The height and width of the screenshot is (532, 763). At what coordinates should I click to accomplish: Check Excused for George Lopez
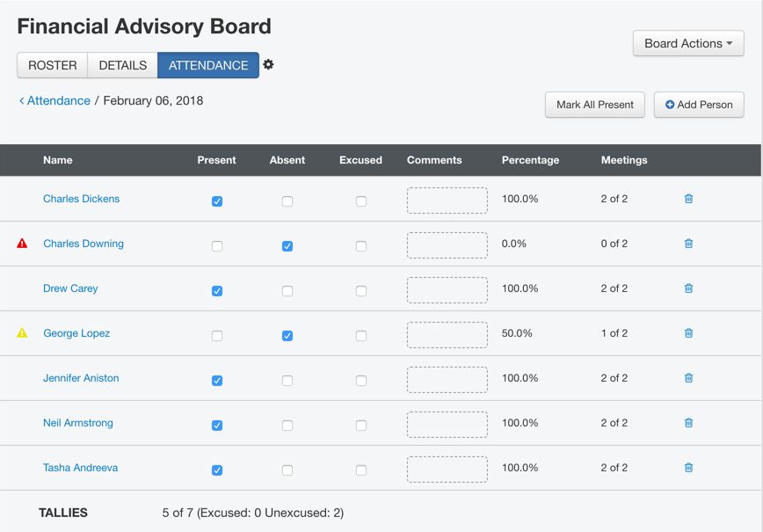[360, 335]
